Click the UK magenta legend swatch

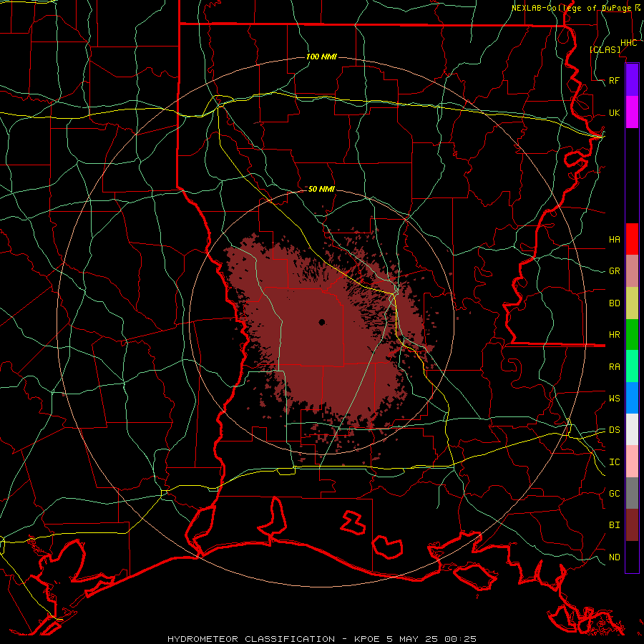pyautogui.click(x=632, y=112)
